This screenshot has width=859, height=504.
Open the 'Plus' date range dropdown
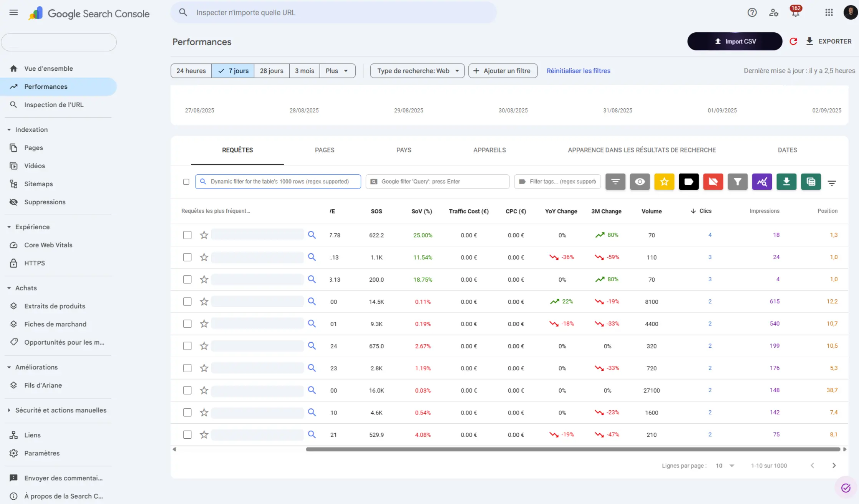click(x=337, y=71)
